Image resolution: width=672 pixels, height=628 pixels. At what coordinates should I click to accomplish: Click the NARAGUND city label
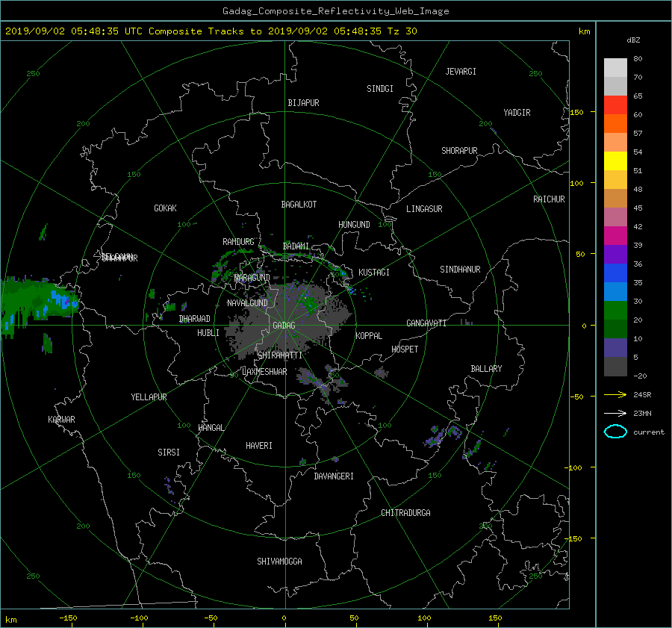pos(252,278)
